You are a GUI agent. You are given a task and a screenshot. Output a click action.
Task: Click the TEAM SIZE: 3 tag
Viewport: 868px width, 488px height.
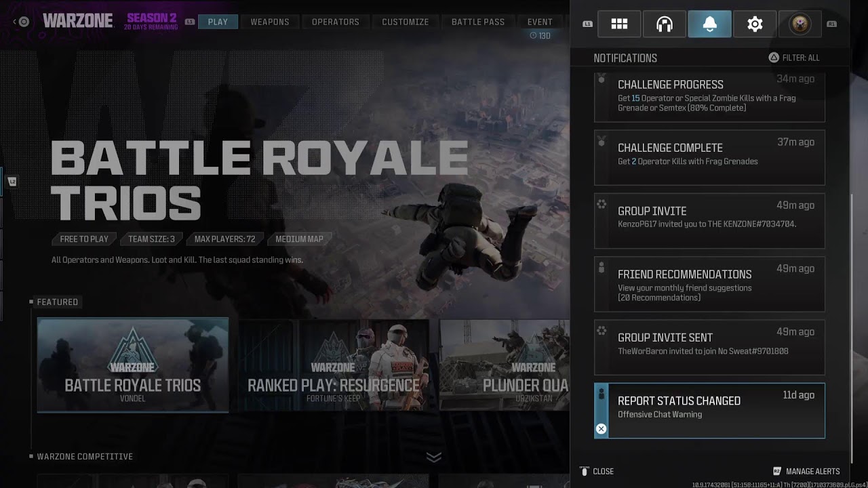151,239
